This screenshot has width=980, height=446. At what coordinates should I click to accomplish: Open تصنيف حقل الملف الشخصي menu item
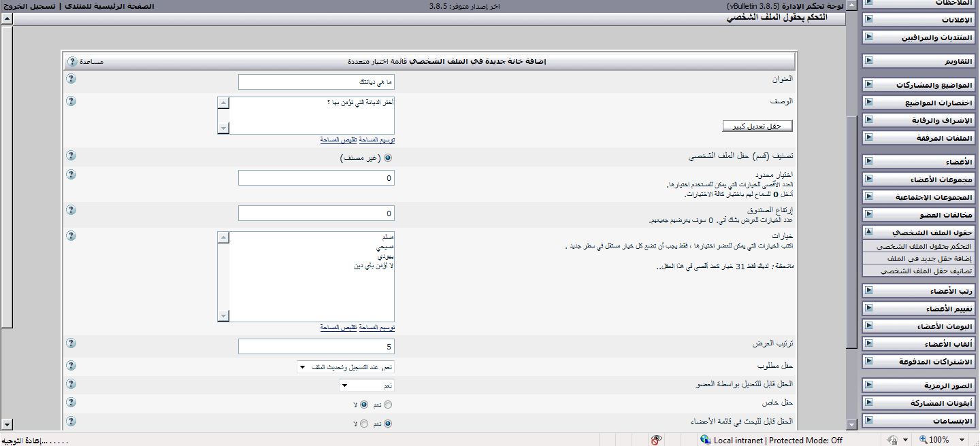coord(917,271)
